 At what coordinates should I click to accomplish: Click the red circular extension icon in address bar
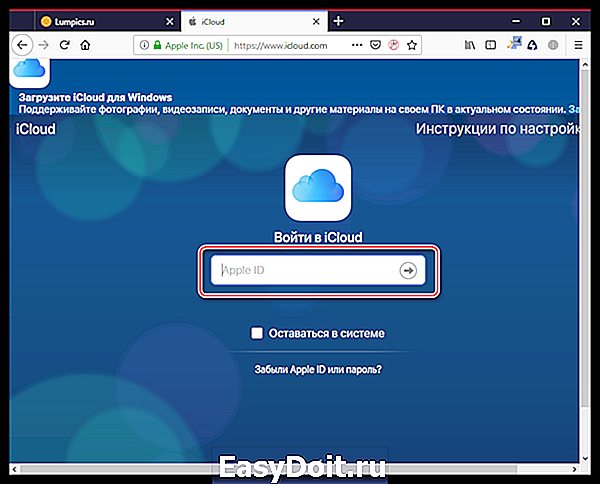point(394,45)
